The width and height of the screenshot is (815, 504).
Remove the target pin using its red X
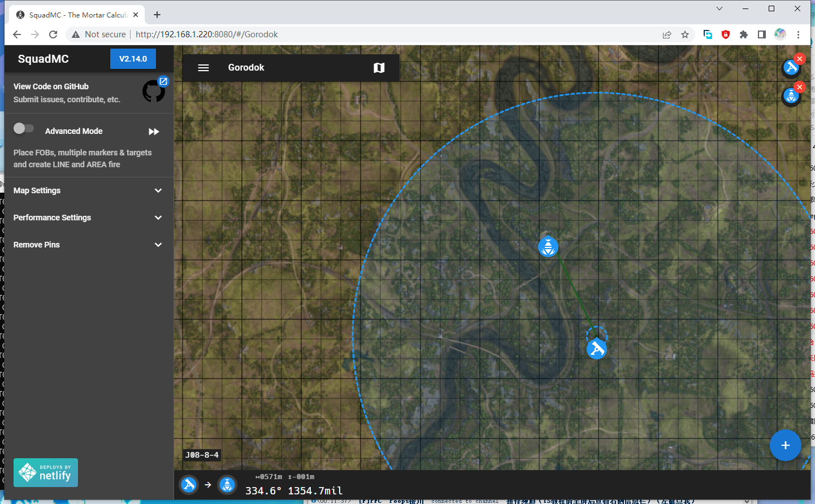[799, 87]
